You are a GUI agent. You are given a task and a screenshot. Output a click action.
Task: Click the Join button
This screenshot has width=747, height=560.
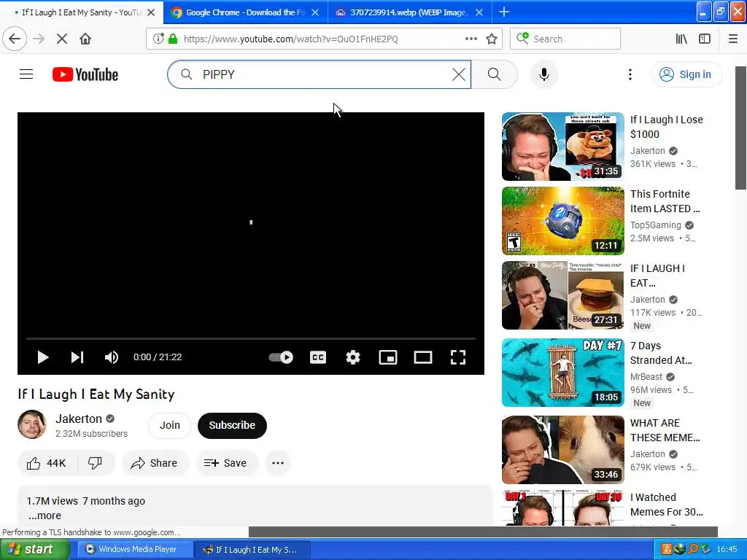pos(169,425)
